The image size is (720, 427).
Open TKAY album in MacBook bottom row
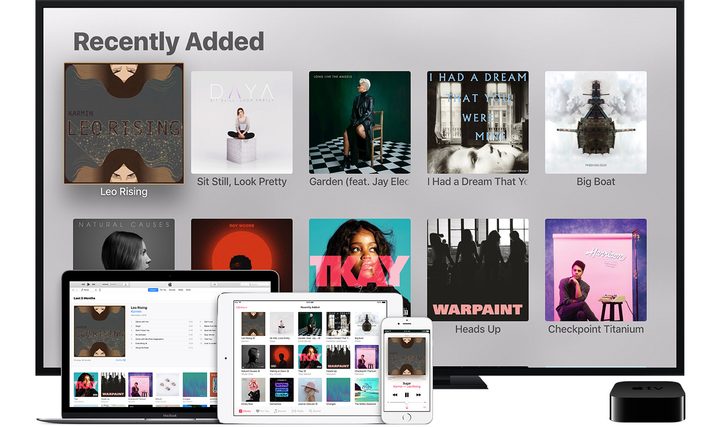(x=86, y=384)
